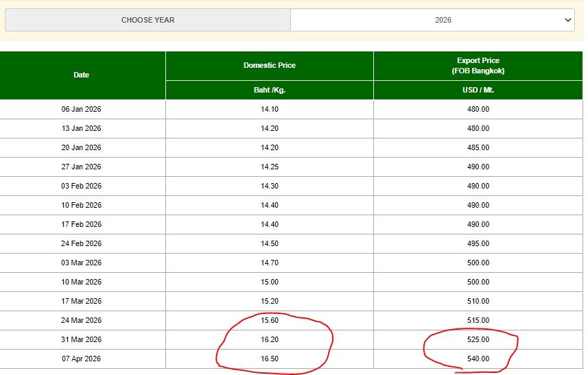Select the 27 Jan 2026 date cell
588x375 pixels.
pos(82,167)
